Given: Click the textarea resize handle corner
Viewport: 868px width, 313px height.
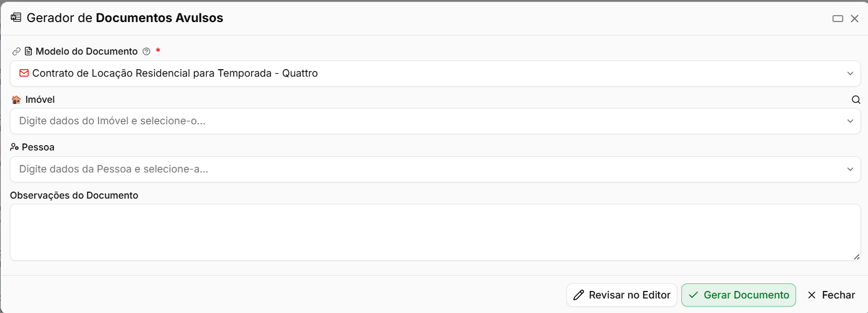Looking at the screenshot, I should (857, 257).
